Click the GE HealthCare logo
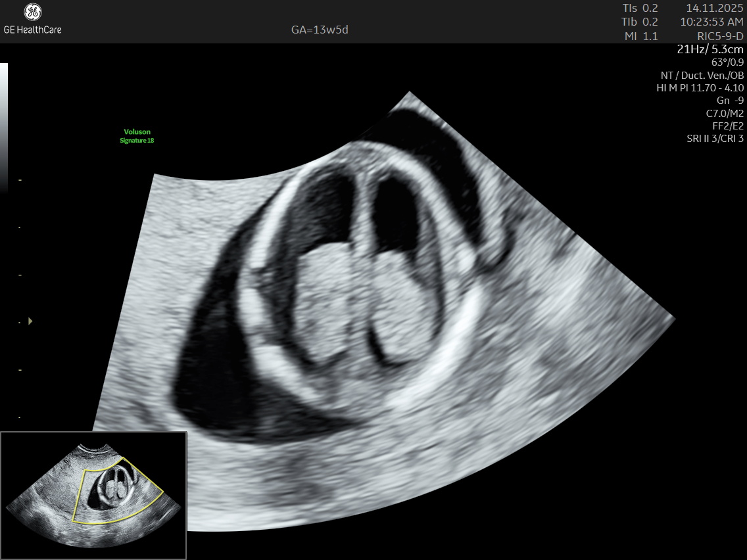The width and height of the screenshot is (747, 560). click(32, 19)
